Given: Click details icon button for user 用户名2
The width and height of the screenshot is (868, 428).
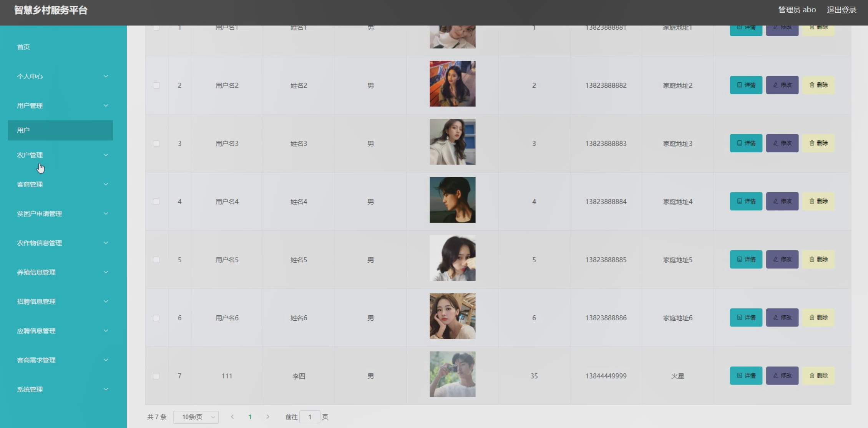Looking at the screenshot, I should (x=745, y=85).
